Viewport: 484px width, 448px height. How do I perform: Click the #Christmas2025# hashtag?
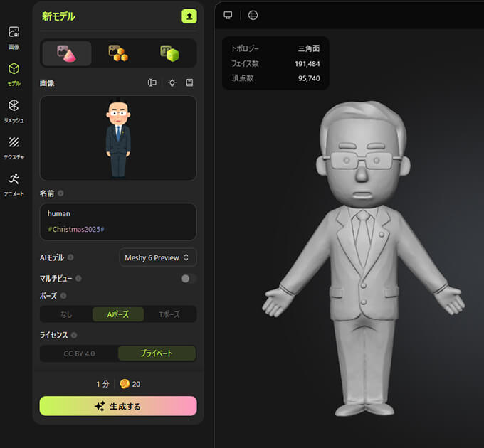76,230
